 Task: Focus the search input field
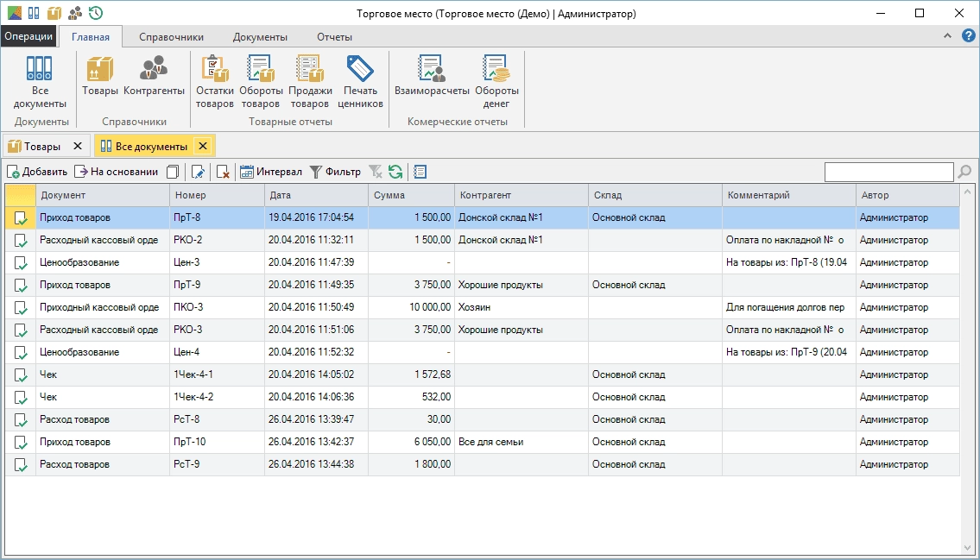[888, 172]
